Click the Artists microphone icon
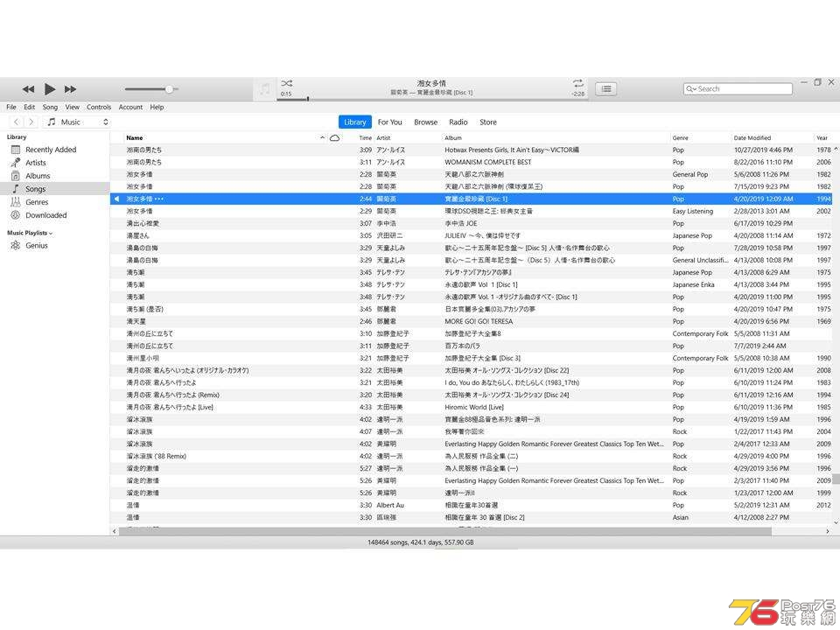 tap(16, 163)
